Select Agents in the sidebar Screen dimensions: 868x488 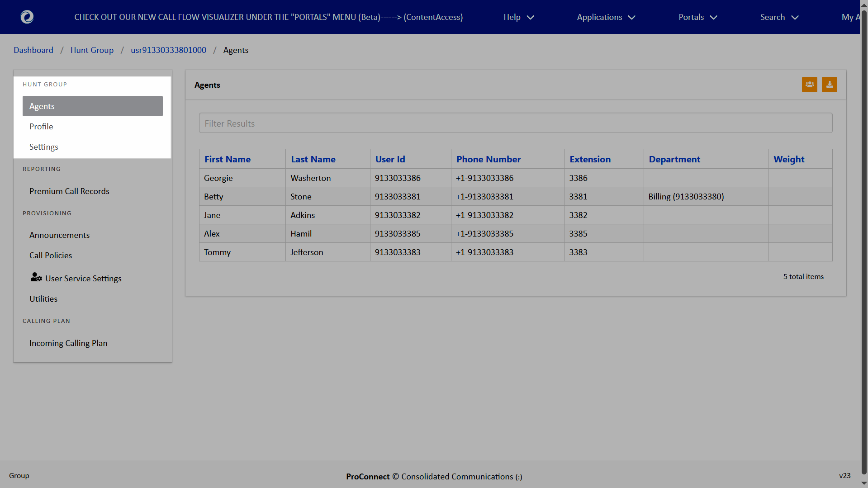tap(92, 106)
